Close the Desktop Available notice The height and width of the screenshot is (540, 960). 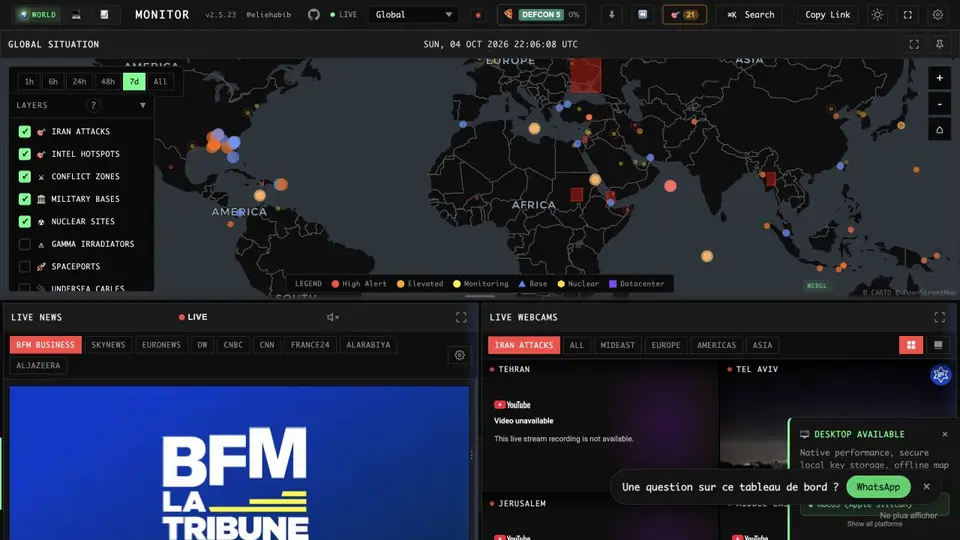click(945, 434)
